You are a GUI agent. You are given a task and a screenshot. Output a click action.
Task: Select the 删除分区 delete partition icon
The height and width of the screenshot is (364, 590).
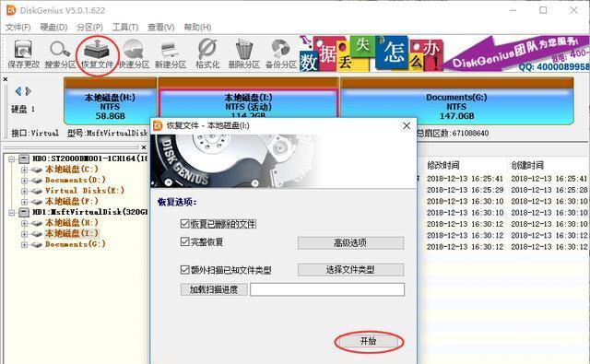pos(243,54)
